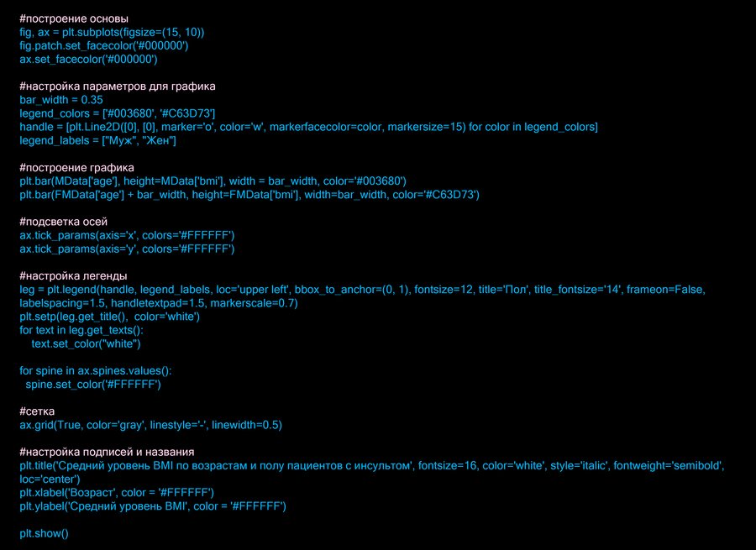This screenshot has width=756, height=550.
Task: Click the plt.xlabel('Возраст') line
Action: pyautogui.click(x=117, y=493)
